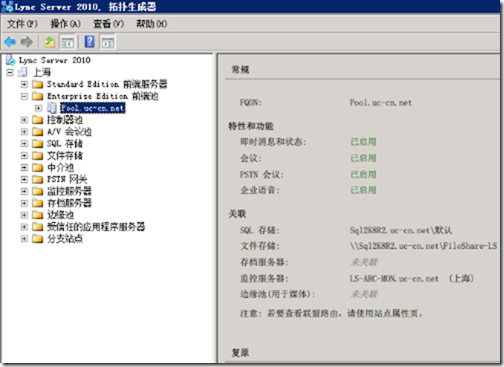Click the 复原 section header
The height and width of the screenshot is (367, 504).
point(240,352)
